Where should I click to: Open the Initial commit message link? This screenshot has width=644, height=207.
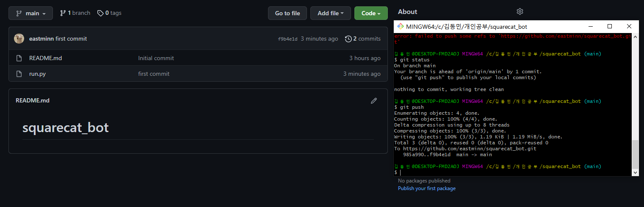click(x=156, y=58)
